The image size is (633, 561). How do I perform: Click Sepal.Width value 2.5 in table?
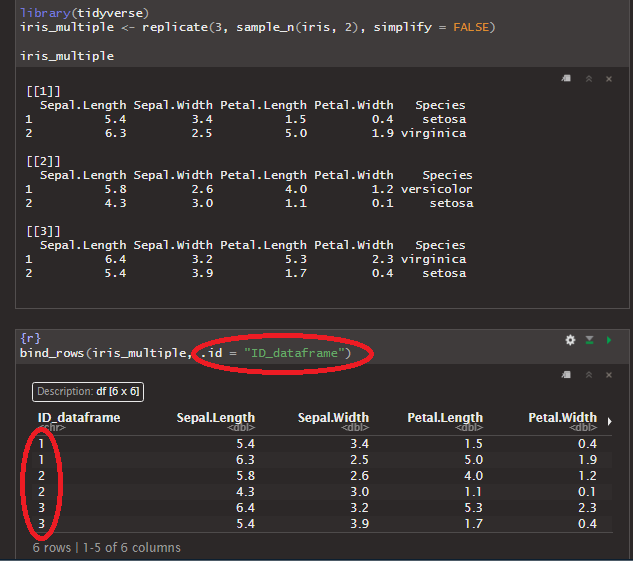359,460
